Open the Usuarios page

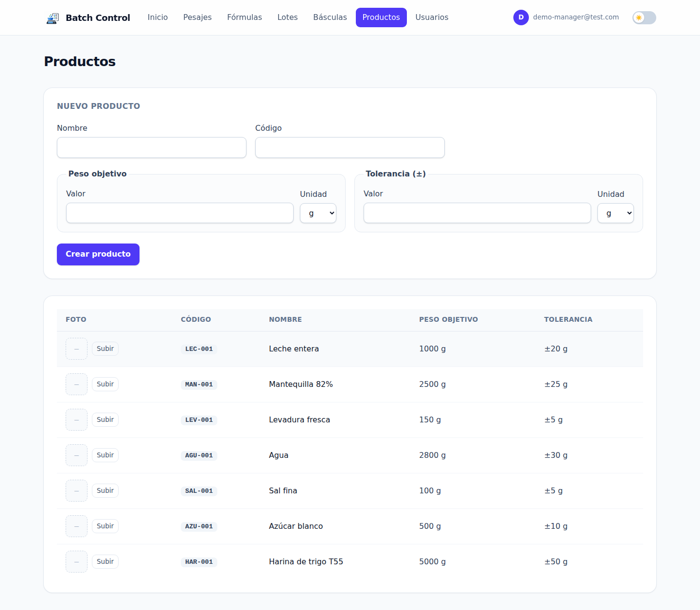pyautogui.click(x=432, y=17)
